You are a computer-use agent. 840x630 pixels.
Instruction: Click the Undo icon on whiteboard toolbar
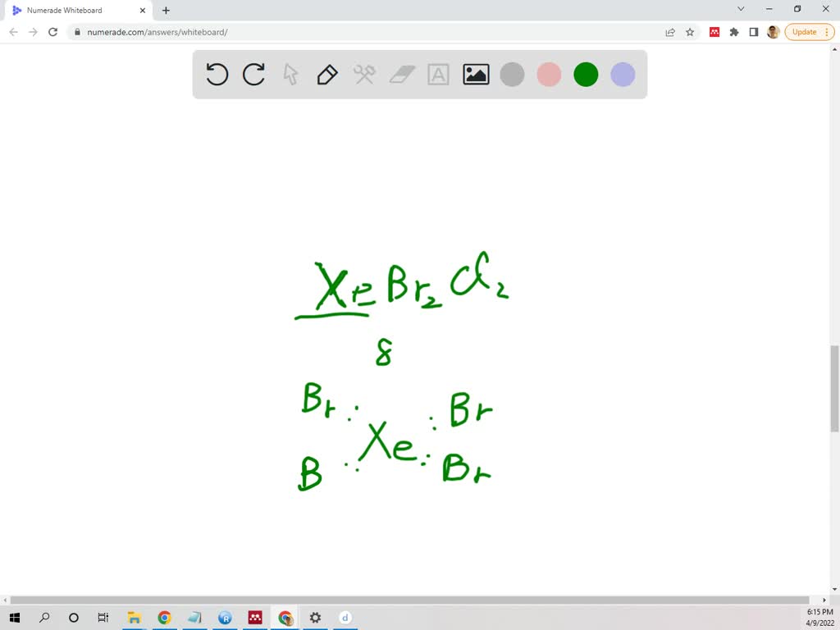(217, 74)
